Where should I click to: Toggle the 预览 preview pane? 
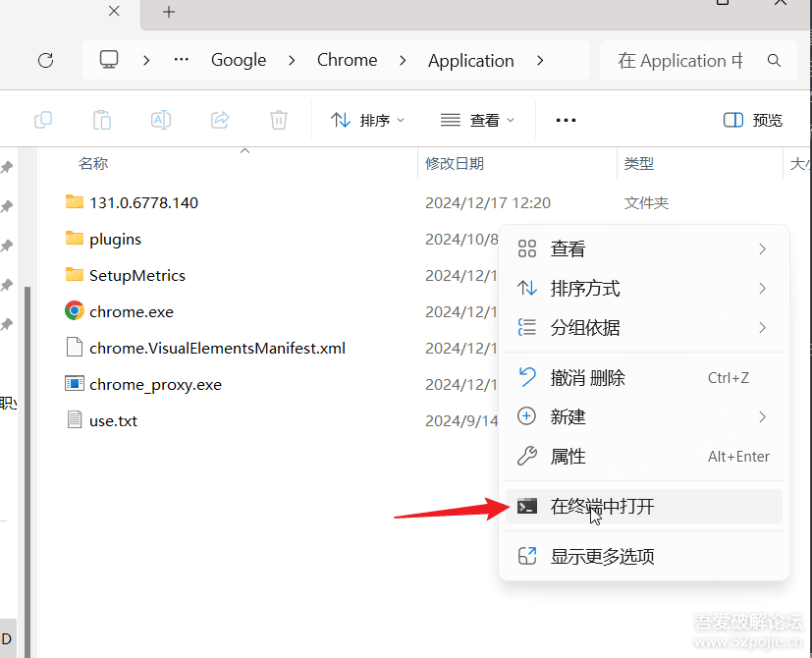pyautogui.click(x=752, y=120)
